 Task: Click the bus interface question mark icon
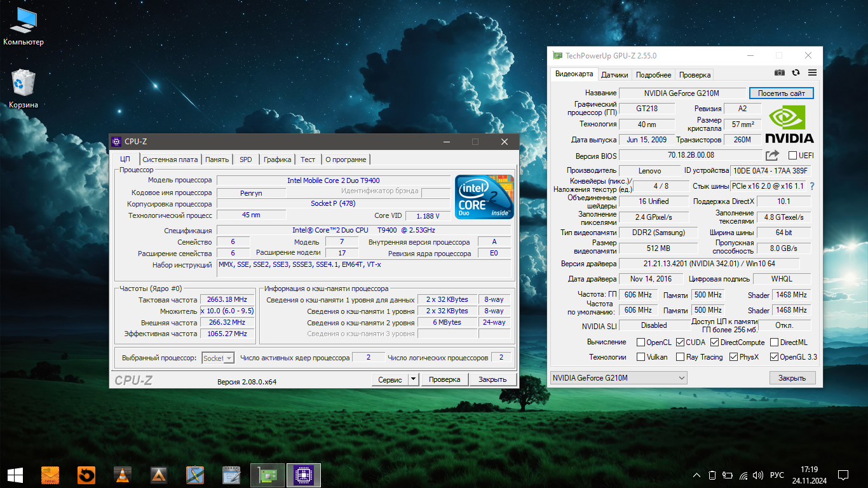(811, 186)
